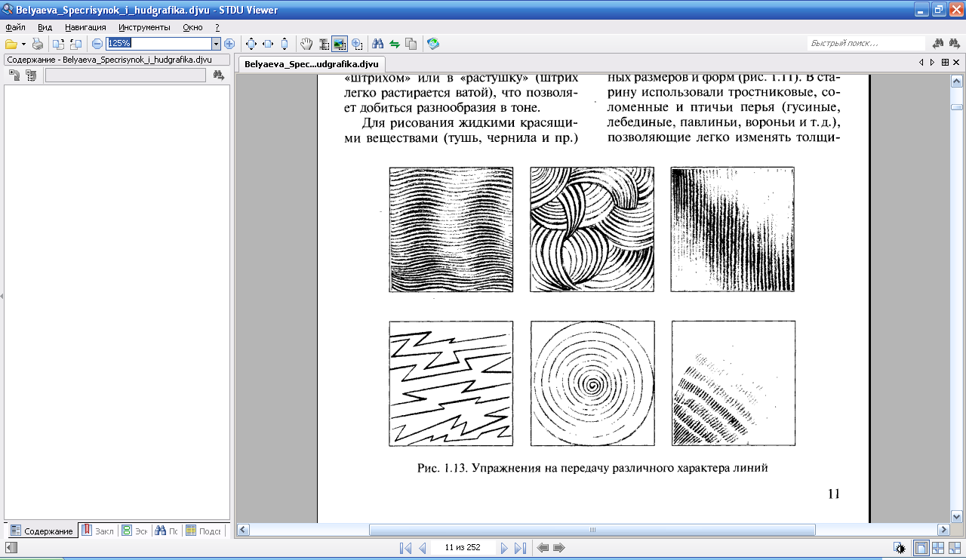Click the Быстрый поиск search field
966x560 pixels.
pyautogui.click(x=866, y=44)
